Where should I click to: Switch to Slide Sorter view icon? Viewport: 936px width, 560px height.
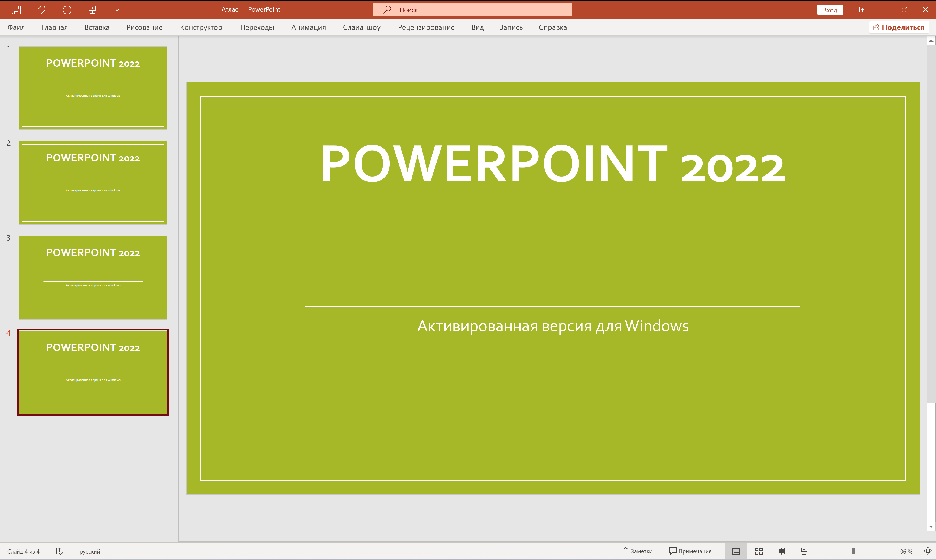click(x=759, y=551)
